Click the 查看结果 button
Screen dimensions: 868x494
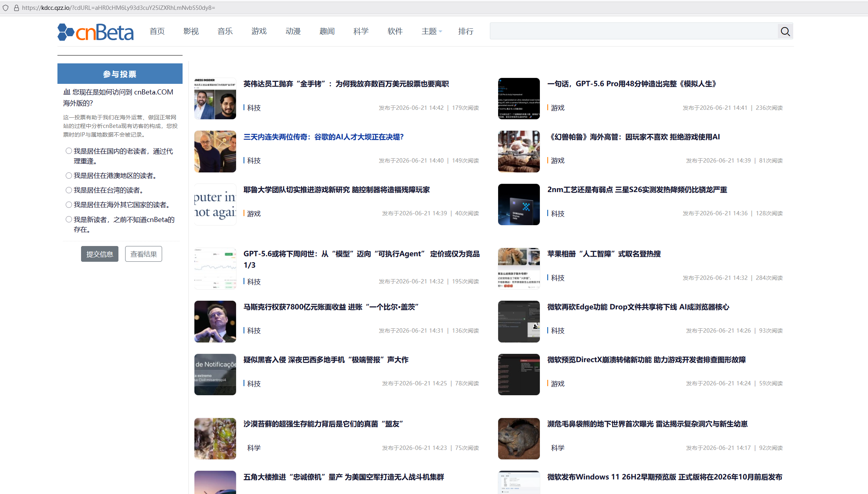144,254
